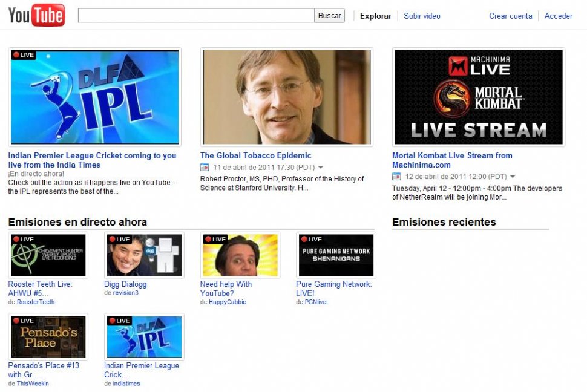Visit the indiatimes channel link

[126, 384]
